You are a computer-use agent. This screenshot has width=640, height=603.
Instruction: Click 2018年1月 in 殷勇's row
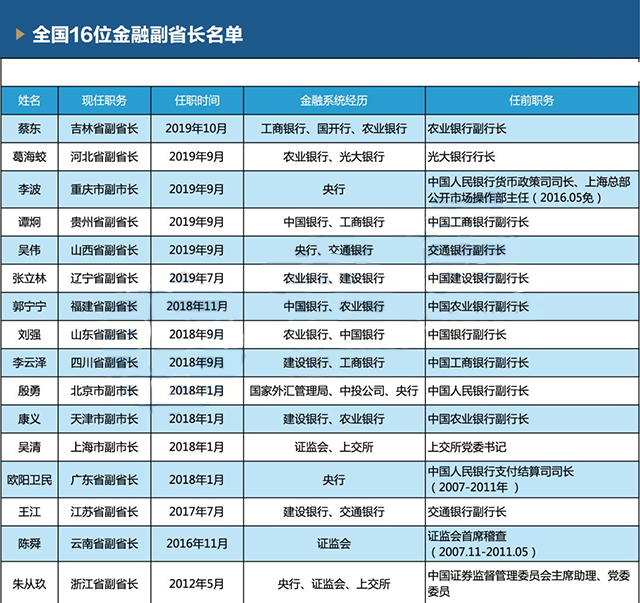click(196, 391)
